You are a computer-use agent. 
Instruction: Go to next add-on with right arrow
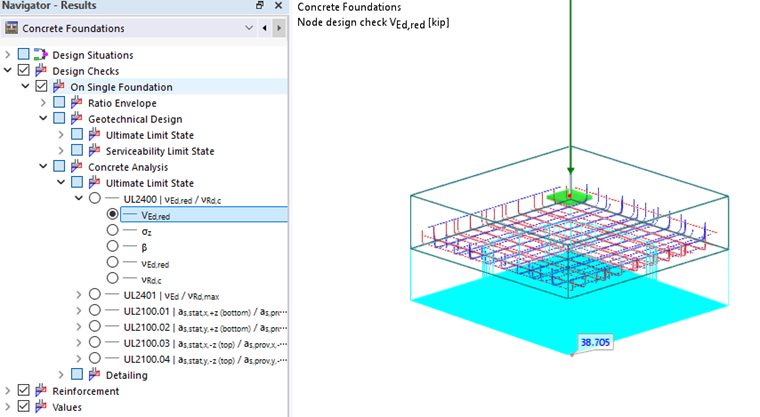[x=279, y=28]
